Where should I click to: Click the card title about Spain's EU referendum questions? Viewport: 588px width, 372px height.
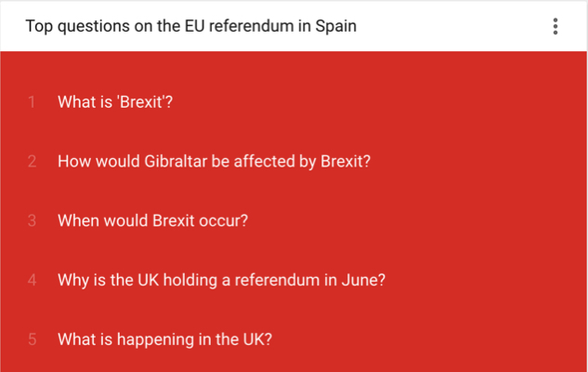190,26
